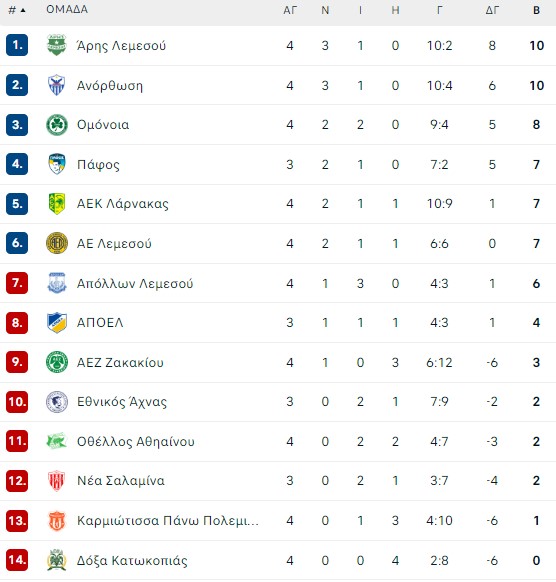The height and width of the screenshot is (582, 556).
Task: Click the Άρης Λεμεσού team crest
Action: [x=57, y=45]
